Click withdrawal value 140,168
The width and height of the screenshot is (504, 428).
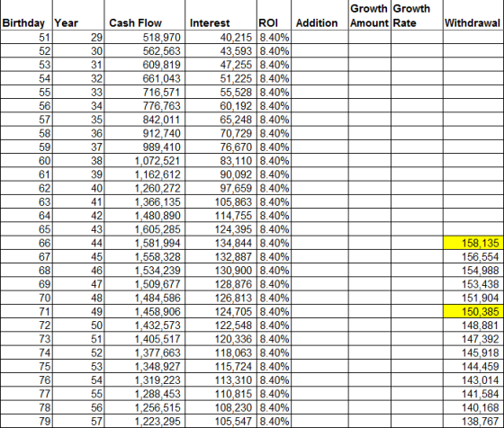[x=481, y=408]
